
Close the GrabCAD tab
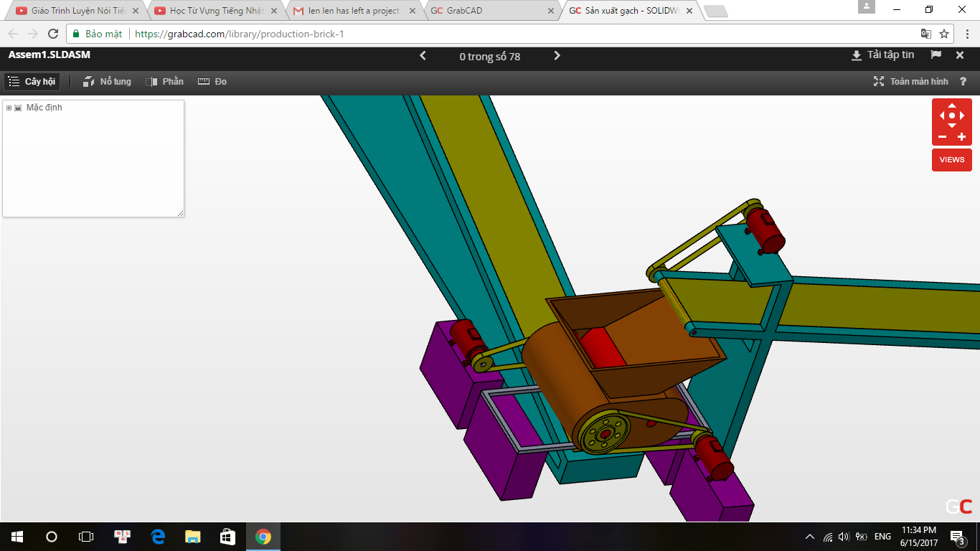click(x=551, y=11)
